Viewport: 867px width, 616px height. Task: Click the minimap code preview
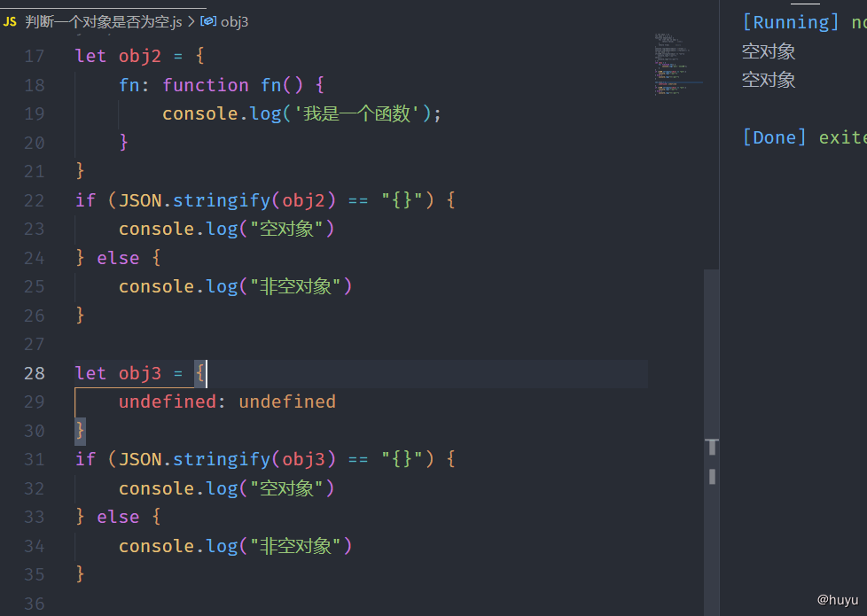[x=674, y=64]
